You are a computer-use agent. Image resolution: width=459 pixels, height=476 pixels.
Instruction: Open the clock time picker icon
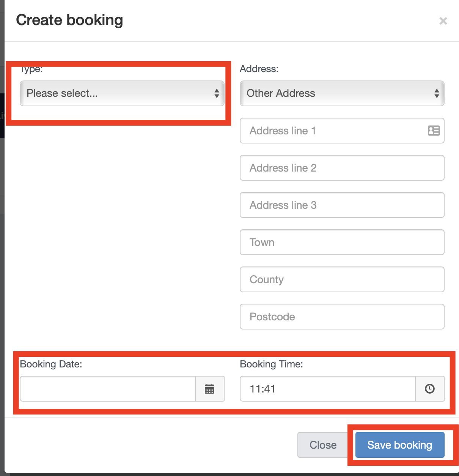pyautogui.click(x=429, y=389)
